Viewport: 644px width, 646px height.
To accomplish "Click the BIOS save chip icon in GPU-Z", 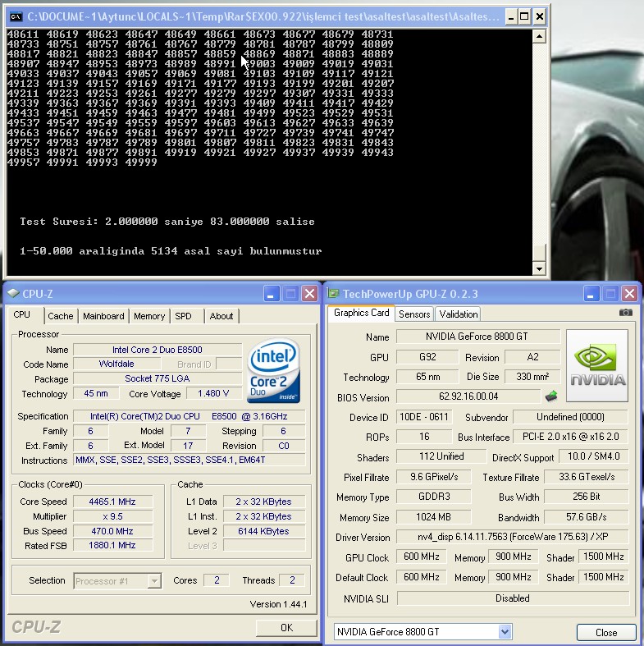I will click(x=551, y=396).
